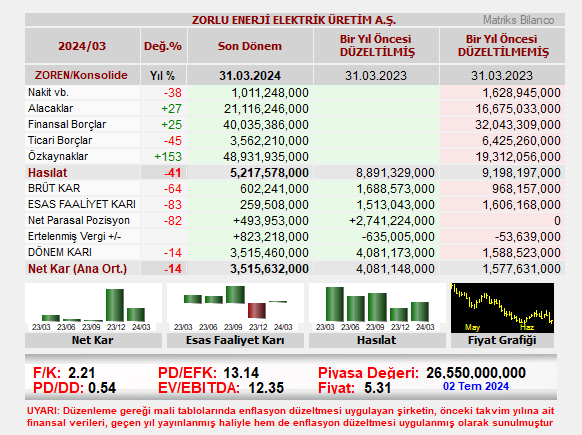Click Bir Yıl Öncesi DÜZELTİLMİŞ header
The height and width of the screenshot is (435, 582).
[376, 46]
